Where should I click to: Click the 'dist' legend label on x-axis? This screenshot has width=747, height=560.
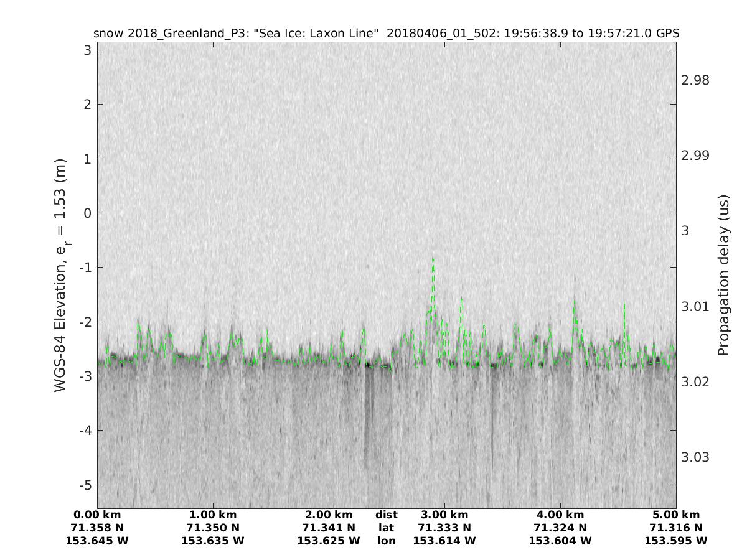[x=386, y=515]
